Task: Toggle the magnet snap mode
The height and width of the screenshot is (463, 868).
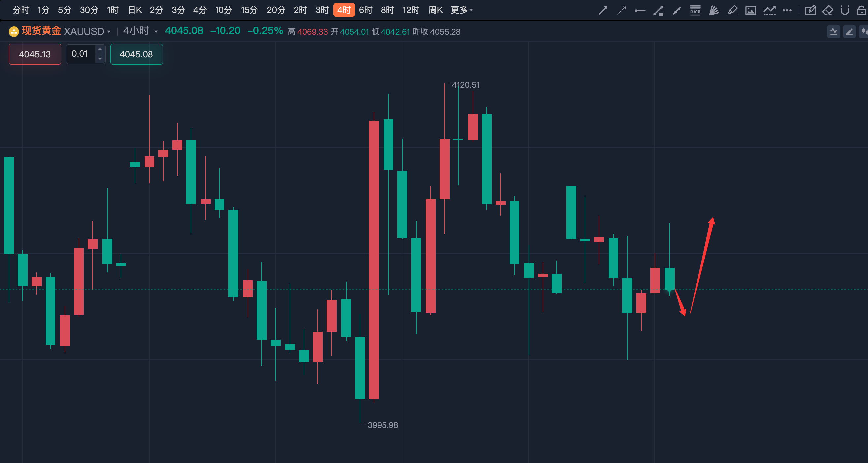Action: pos(845,10)
